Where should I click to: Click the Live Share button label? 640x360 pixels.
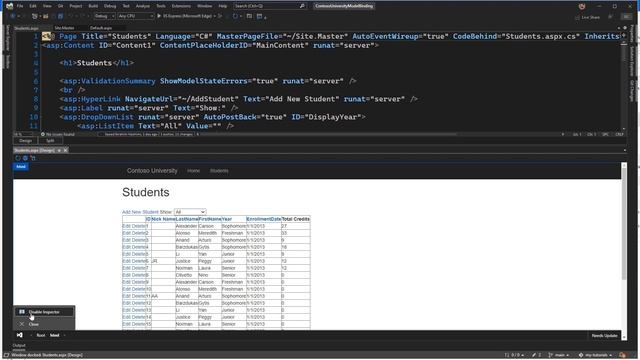point(591,18)
